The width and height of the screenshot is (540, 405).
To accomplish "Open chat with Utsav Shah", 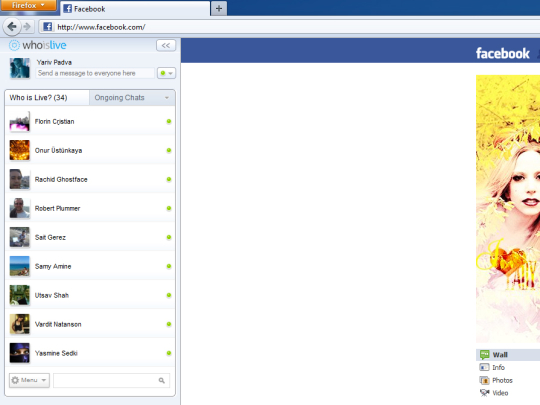I will [90, 295].
